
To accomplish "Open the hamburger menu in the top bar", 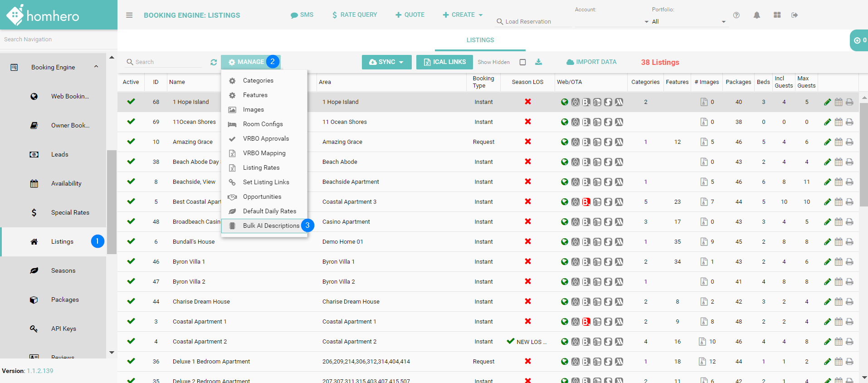I will tap(129, 15).
